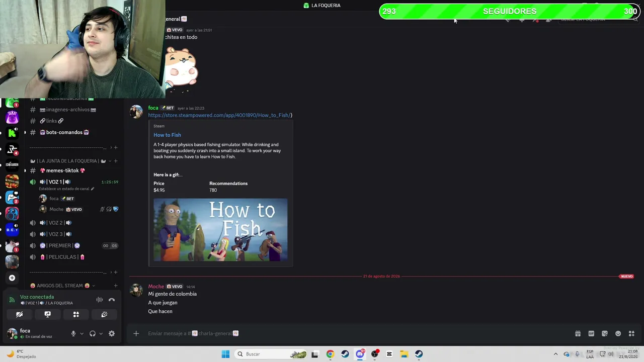644x362 pixels.
Task: Mute the microphone in user panel
Action: coord(73,333)
